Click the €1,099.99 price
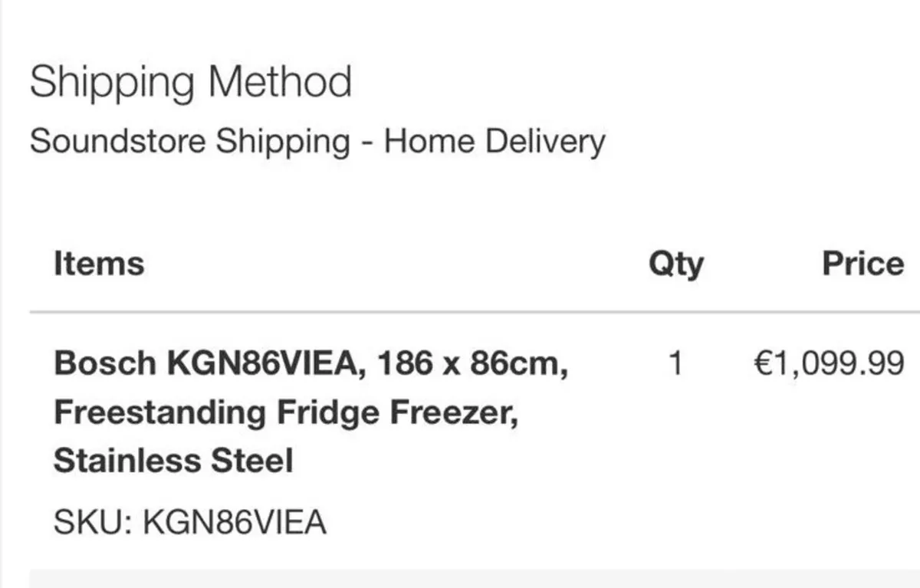Image resolution: width=920 pixels, height=588 pixels. (830, 364)
